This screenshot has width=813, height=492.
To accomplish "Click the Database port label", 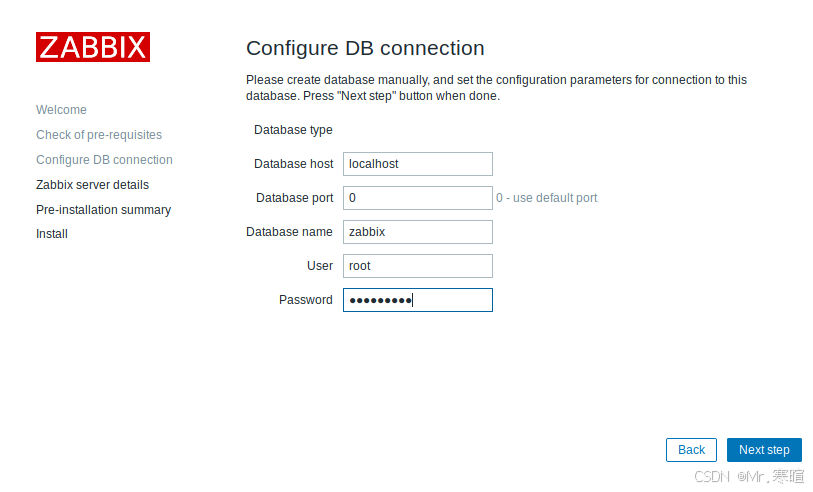I will pos(295,198).
